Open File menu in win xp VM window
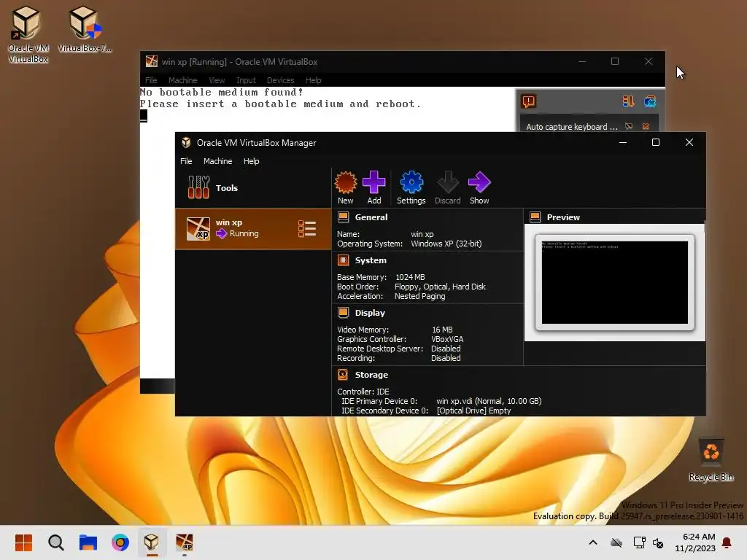 click(151, 80)
